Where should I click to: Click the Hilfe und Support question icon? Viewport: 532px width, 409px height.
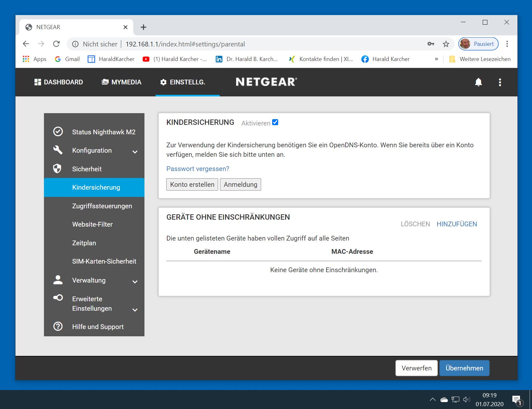click(58, 326)
